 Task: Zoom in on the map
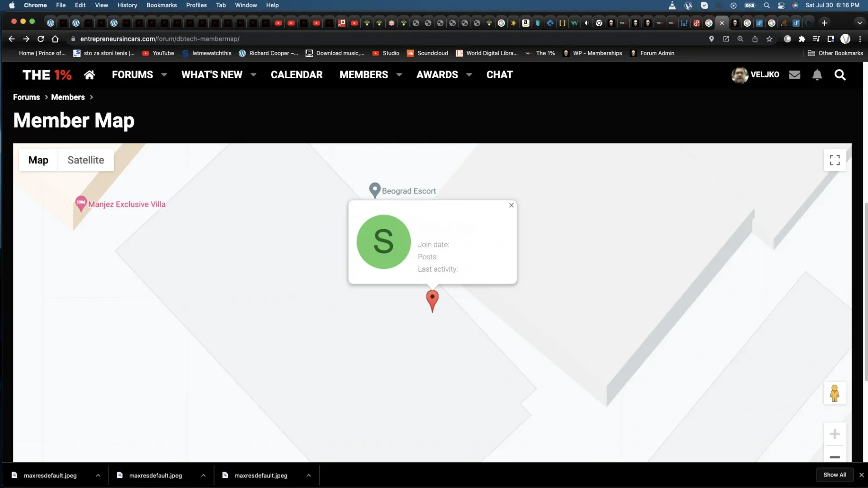point(835,434)
